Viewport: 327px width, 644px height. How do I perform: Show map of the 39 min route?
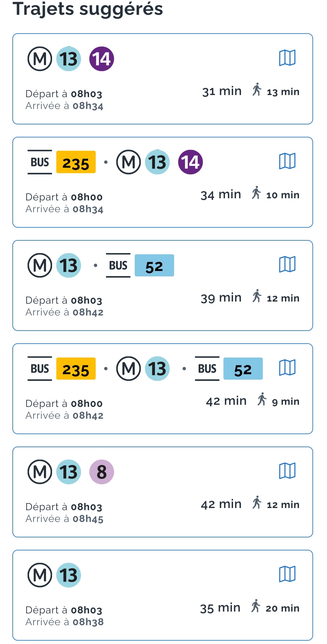[287, 264]
